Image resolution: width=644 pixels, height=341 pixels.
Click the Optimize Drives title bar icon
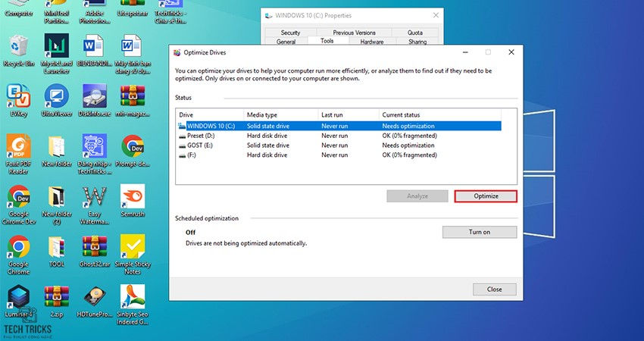pos(177,52)
